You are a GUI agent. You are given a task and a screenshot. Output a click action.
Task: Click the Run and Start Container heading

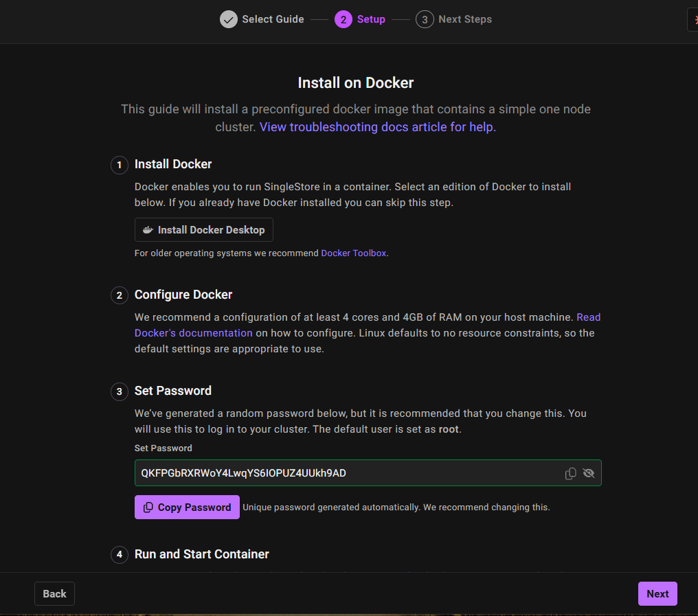(202, 554)
